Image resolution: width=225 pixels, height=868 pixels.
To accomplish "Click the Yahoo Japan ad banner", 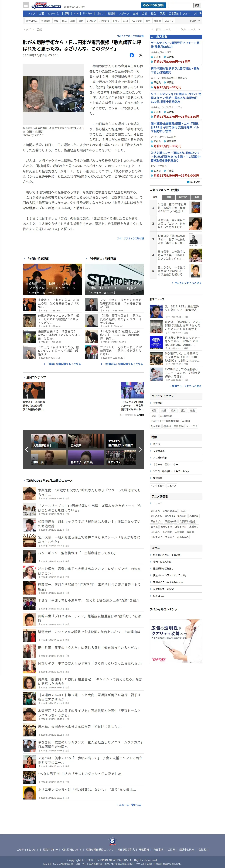I will [x=176, y=641].
